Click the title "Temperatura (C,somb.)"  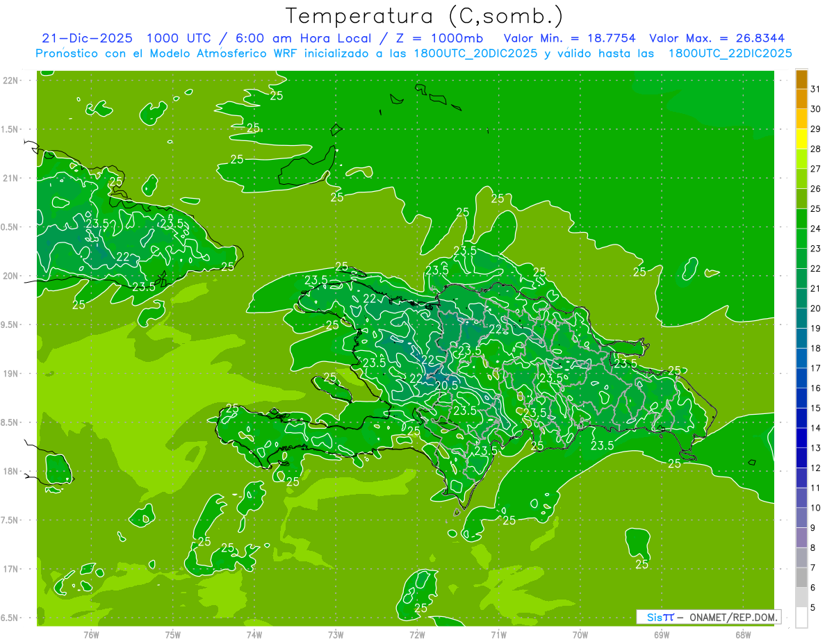tap(424, 16)
